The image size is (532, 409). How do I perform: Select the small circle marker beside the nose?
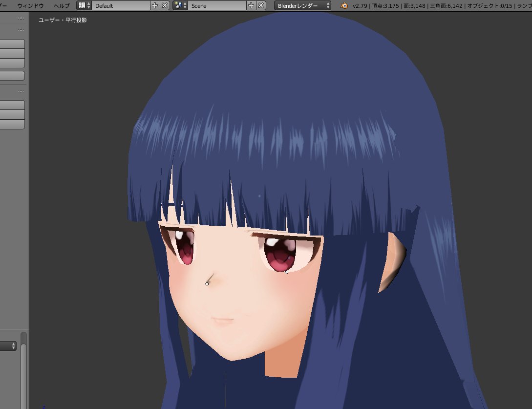click(207, 284)
